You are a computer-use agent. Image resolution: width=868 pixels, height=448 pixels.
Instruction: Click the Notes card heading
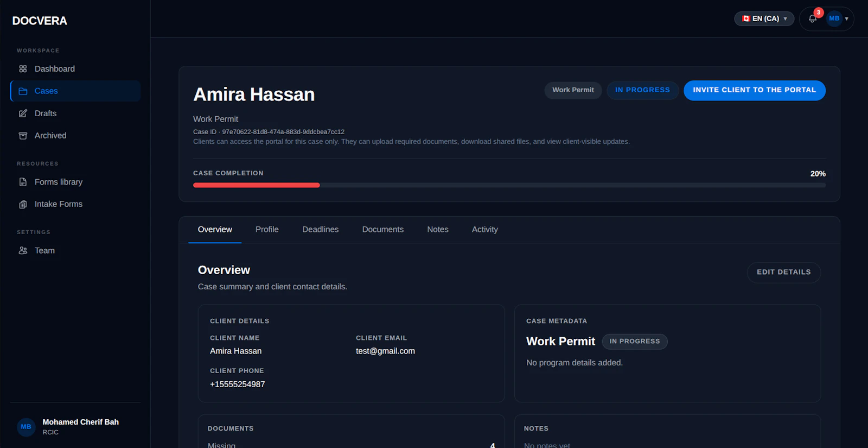pos(536,428)
